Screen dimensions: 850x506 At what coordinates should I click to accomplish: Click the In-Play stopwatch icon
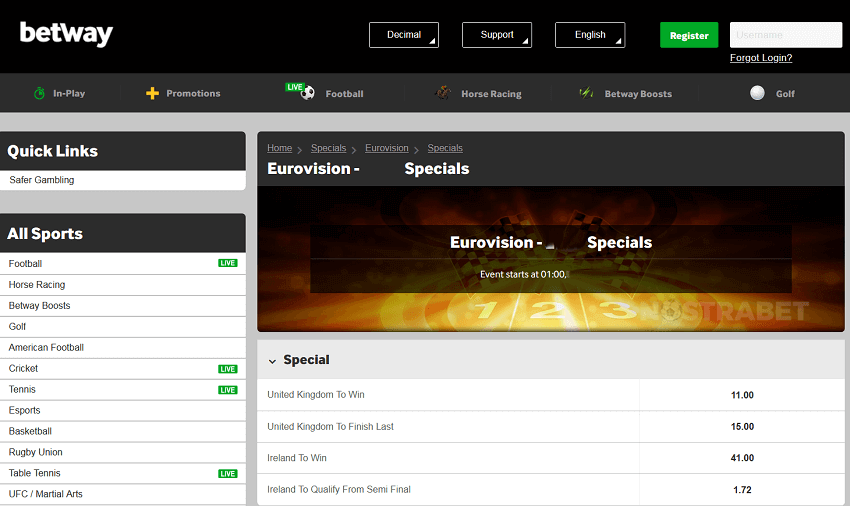(x=39, y=93)
